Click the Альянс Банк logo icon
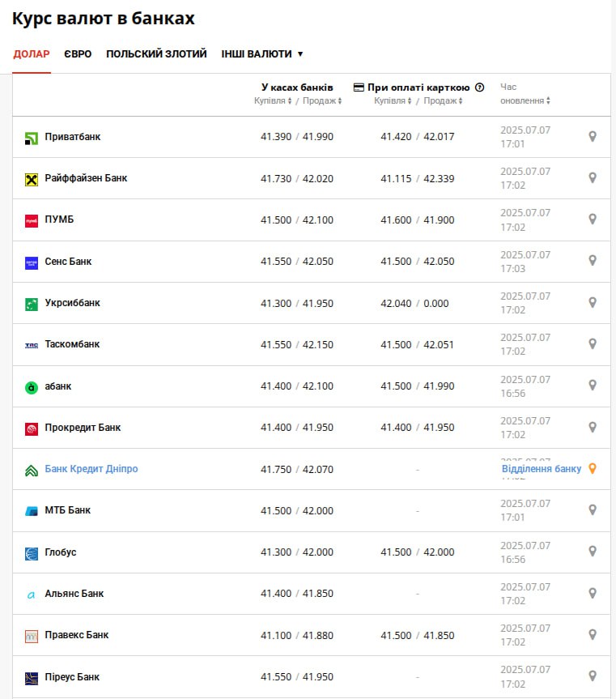 tap(32, 595)
